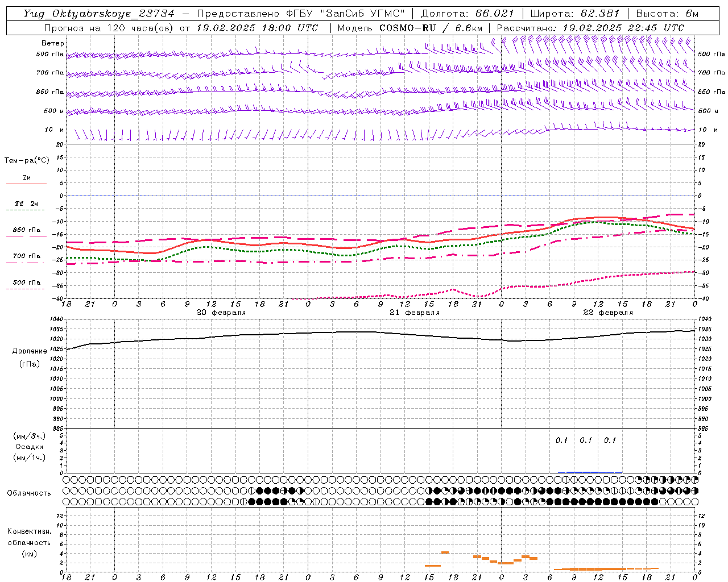728x582 pixels.
Task: Click the Ветер panel heading
Action: 52,43
